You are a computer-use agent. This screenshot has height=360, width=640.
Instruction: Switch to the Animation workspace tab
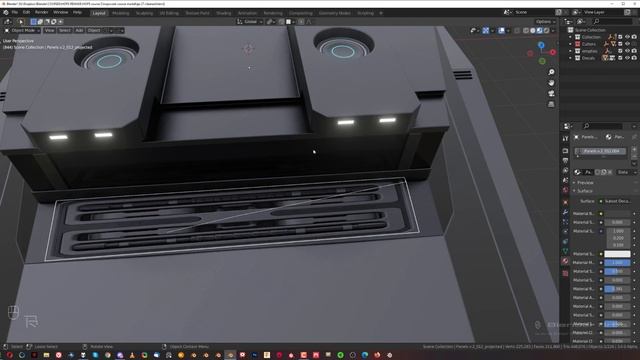[247, 13]
